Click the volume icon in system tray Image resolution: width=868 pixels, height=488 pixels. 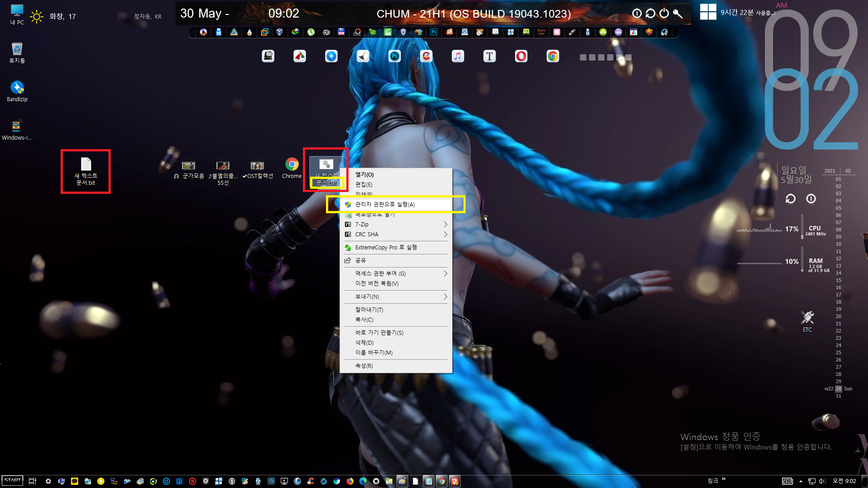click(822, 481)
